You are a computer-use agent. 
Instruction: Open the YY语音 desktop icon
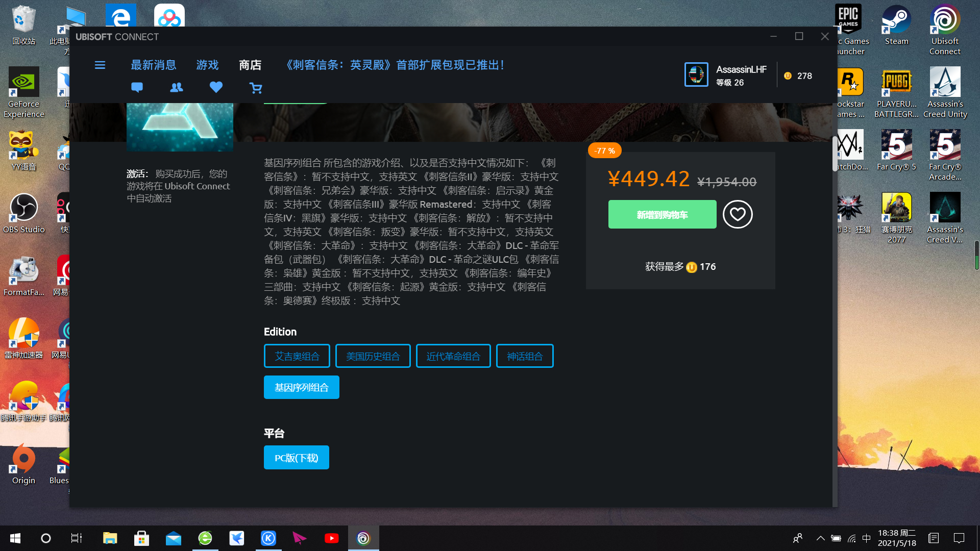(x=23, y=151)
